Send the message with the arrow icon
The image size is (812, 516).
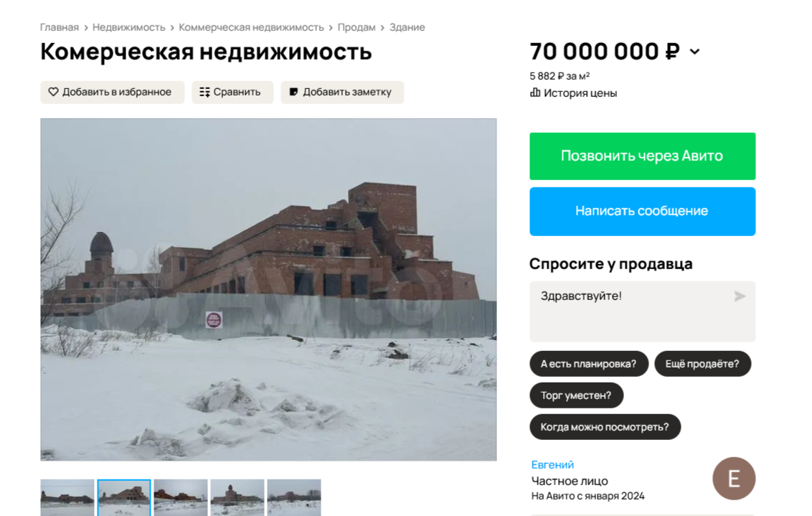pos(740,296)
